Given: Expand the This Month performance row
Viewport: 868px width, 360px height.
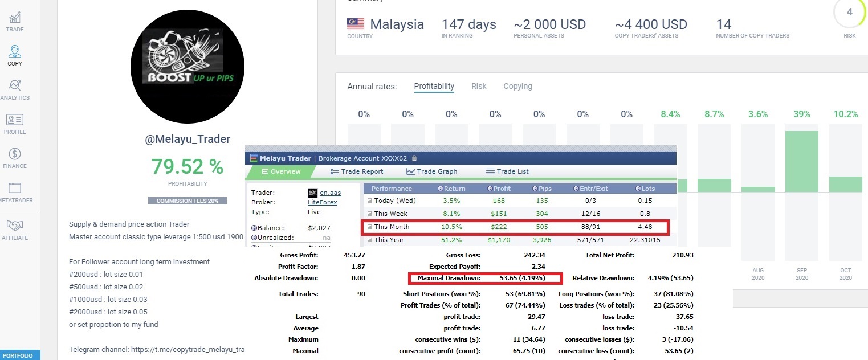Looking at the screenshot, I should pos(370,227).
